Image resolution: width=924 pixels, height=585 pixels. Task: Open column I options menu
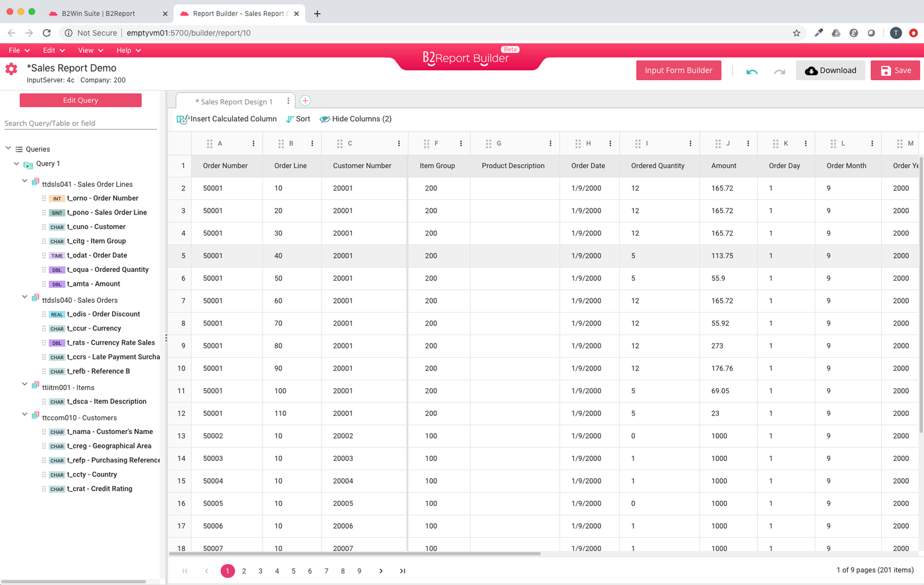click(690, 144)
